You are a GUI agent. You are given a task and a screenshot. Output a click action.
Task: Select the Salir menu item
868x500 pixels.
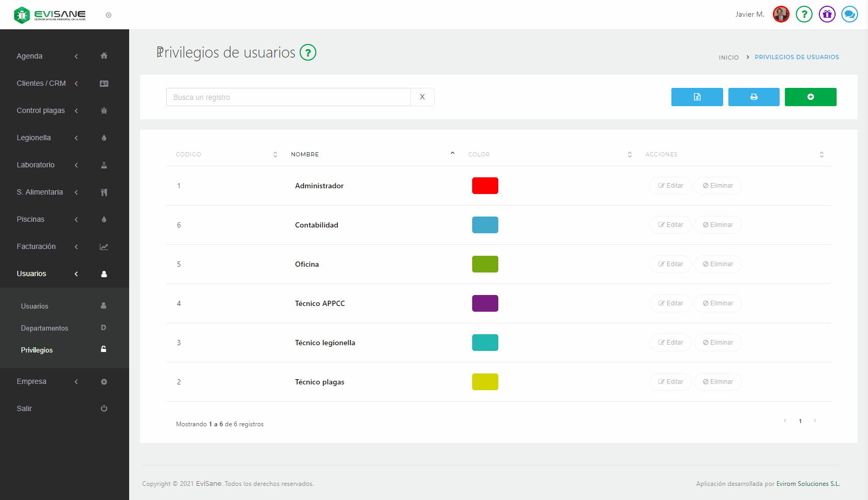point(25,409)
